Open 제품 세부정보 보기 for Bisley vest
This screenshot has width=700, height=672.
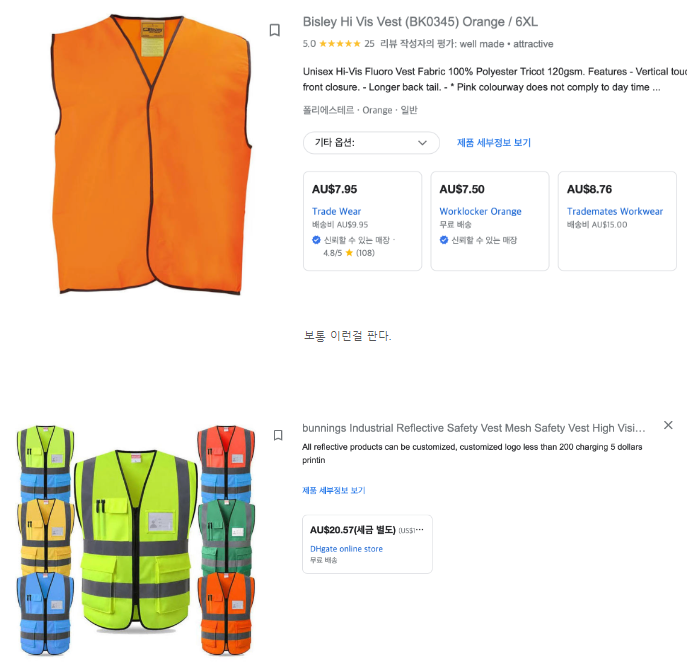tap(494, 143)
